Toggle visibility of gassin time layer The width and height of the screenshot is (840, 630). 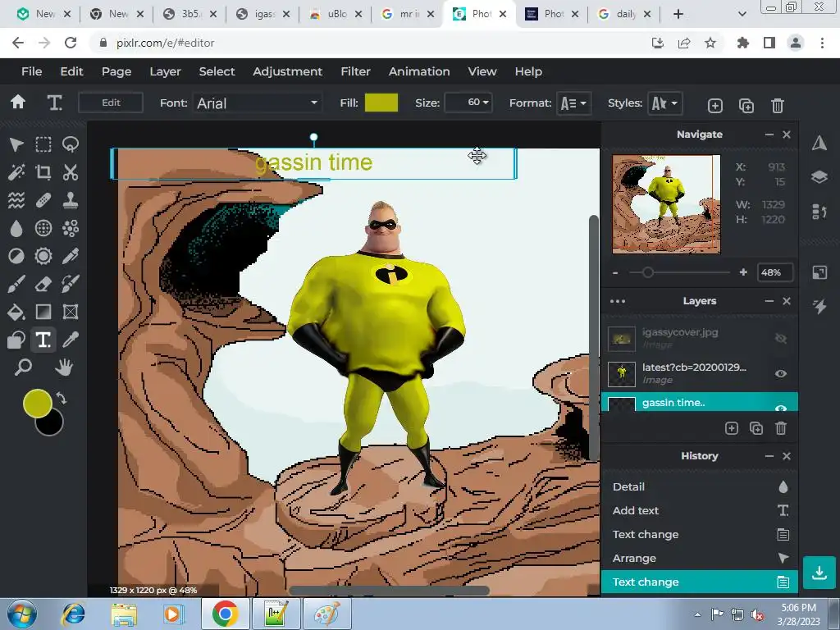coord(781,408)
